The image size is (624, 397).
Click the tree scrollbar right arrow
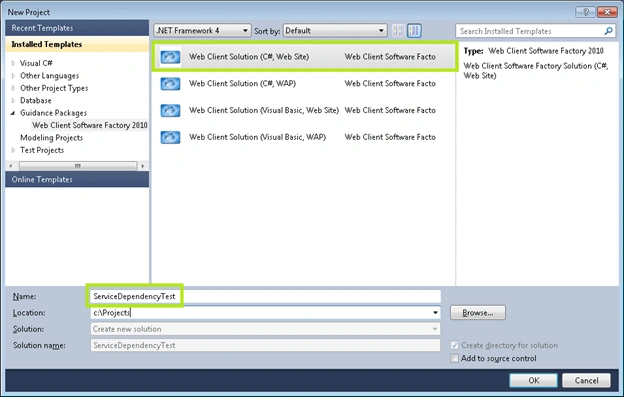point(142,166)
